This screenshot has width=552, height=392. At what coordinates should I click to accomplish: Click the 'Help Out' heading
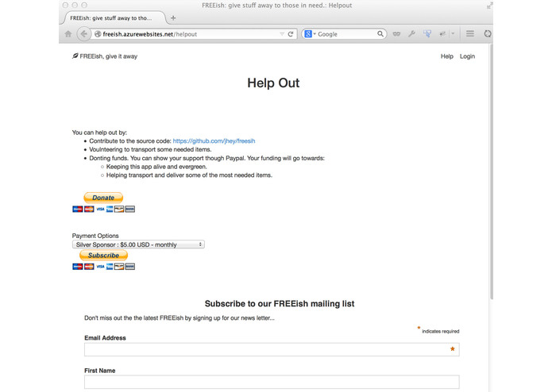(273, 83)
